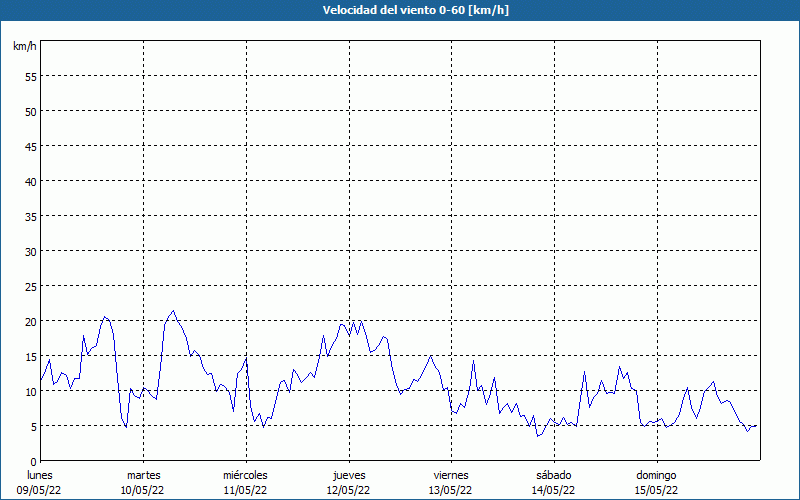Select the 55 value on the y-axis
800x500 pixels.
click(x=31, y=77)
